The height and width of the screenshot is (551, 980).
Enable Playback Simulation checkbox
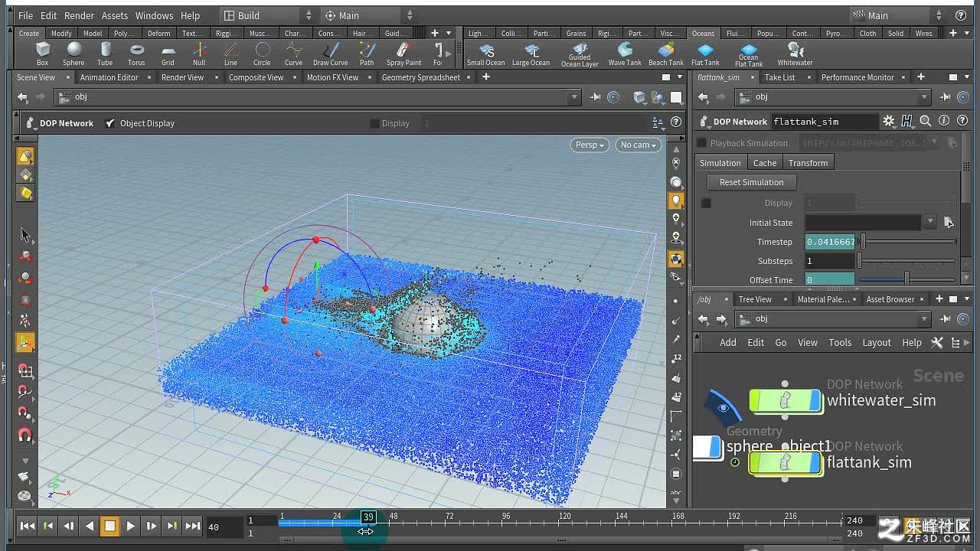[701, 143]
